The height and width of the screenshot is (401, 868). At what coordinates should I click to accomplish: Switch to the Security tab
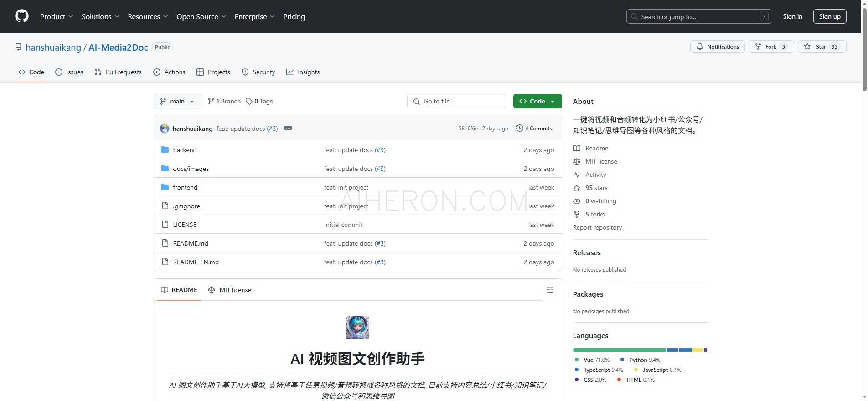[258, 72]
